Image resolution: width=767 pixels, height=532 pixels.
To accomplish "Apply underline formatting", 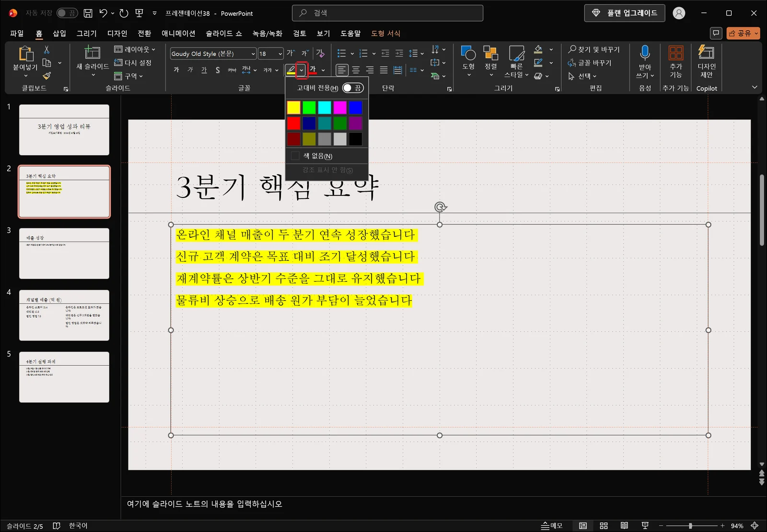I will click(204, 70).
